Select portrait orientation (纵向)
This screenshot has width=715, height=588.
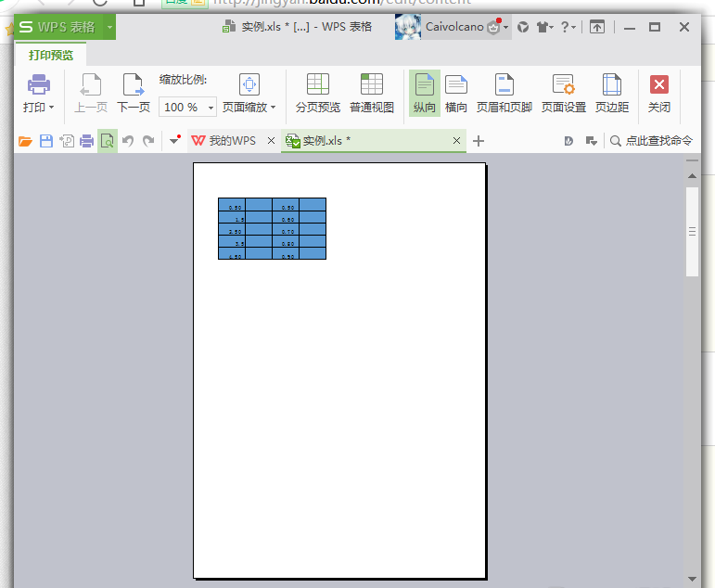(x=425, y=94)
